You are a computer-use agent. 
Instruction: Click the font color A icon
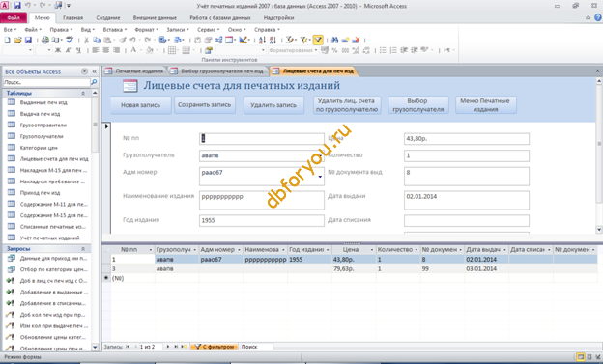[x=133, y=50]
